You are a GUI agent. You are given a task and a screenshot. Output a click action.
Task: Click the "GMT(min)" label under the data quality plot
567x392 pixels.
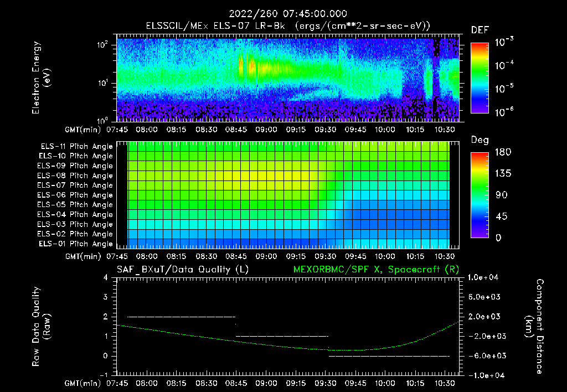(x=83, y=383)
